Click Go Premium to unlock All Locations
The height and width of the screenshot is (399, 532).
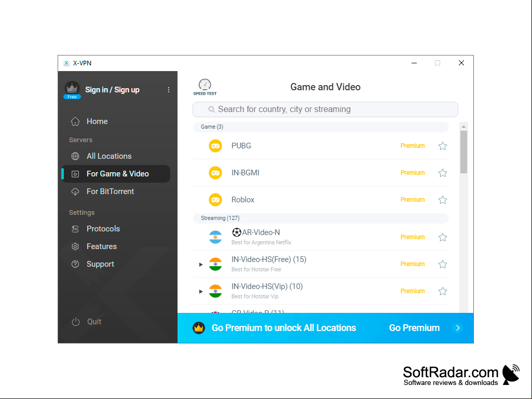point(284,328)
